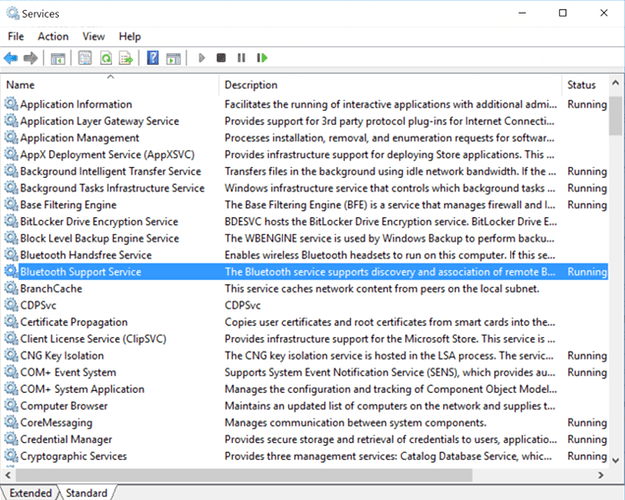This screenshot has width=625, height=500.
Task: Click the gear icon beside Credential Manager
Action: (x=11, y=439)
